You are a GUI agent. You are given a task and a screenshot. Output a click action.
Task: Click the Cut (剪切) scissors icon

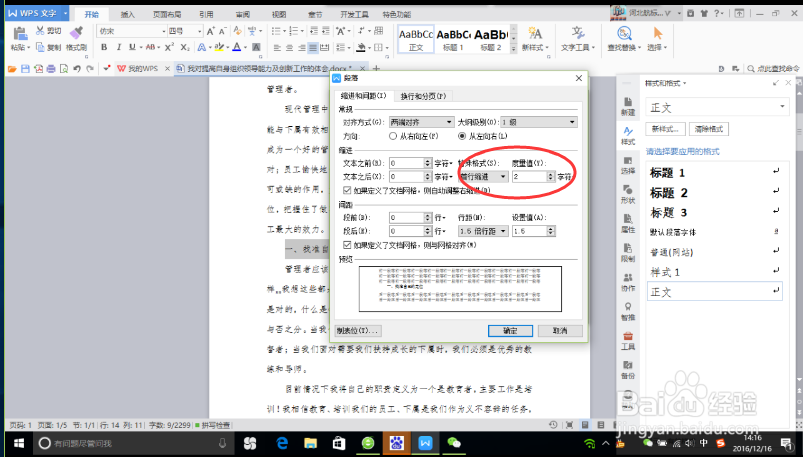point(40,31)
